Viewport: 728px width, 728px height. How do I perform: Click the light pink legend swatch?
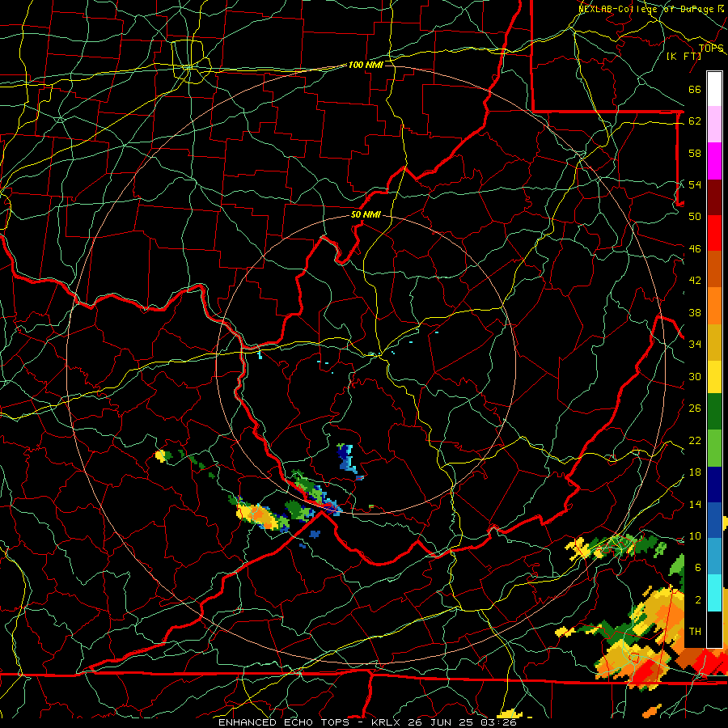[x=714, y=125]
